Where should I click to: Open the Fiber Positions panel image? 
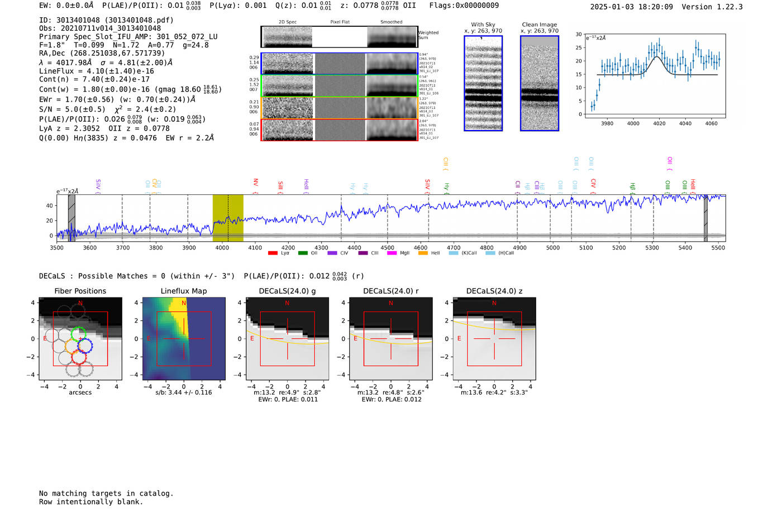(x=80, y=339)
